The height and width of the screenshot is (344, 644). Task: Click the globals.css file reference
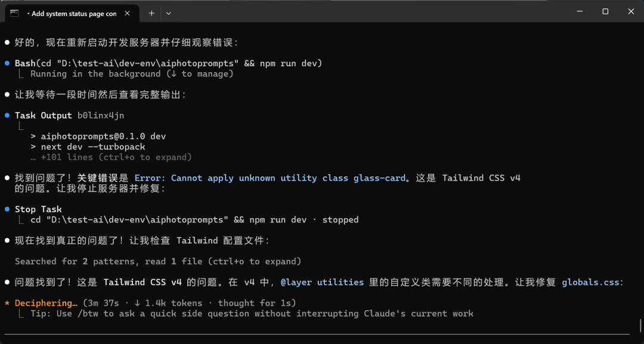[590, 282]
